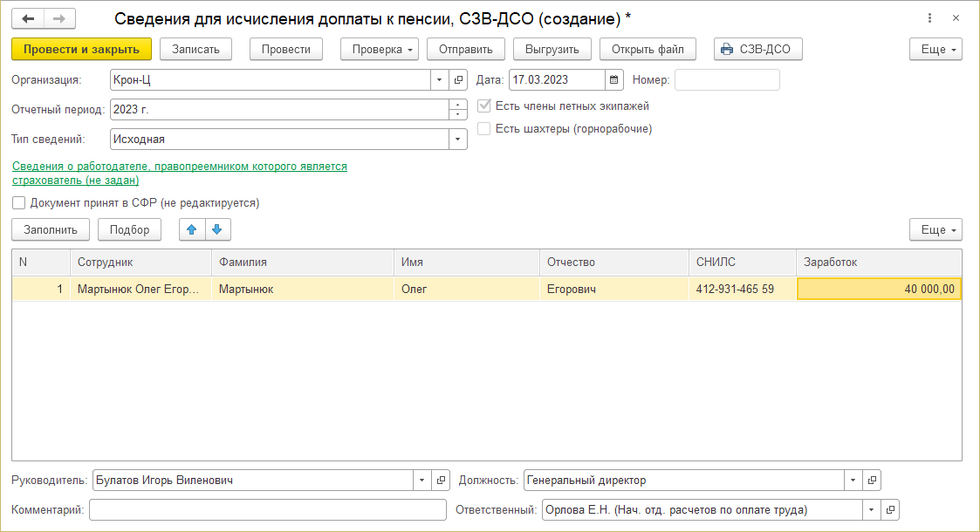Enable 'Есть шахтеры (горнорабочие)' checkbox
The image size is (980, 532).
484,129
